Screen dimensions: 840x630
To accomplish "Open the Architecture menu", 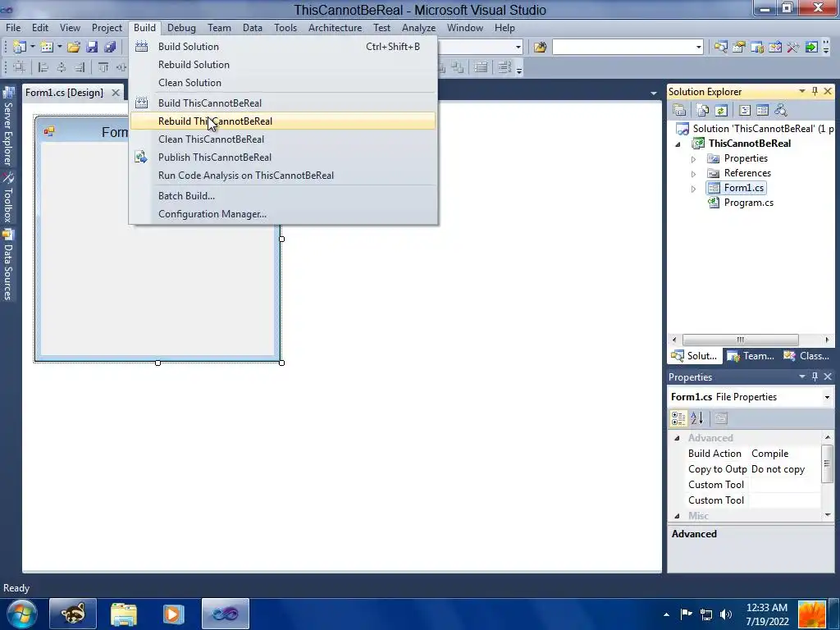I will 335,28.
